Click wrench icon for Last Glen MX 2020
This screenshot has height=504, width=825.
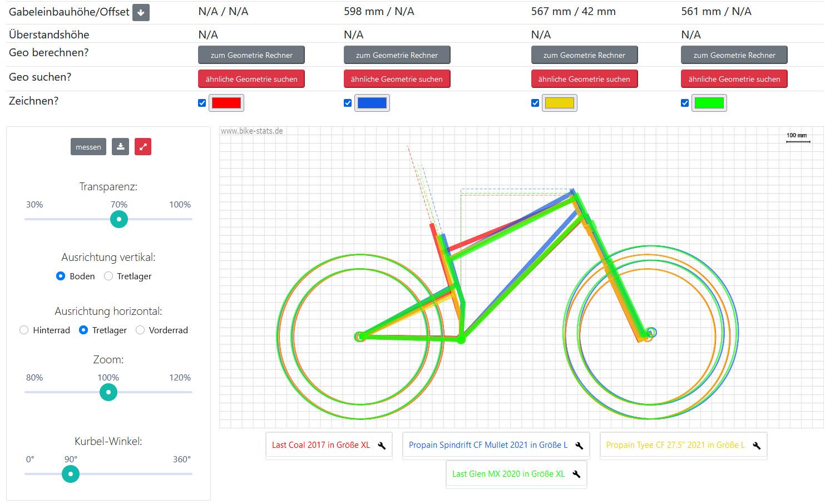[x=576, y=475]
